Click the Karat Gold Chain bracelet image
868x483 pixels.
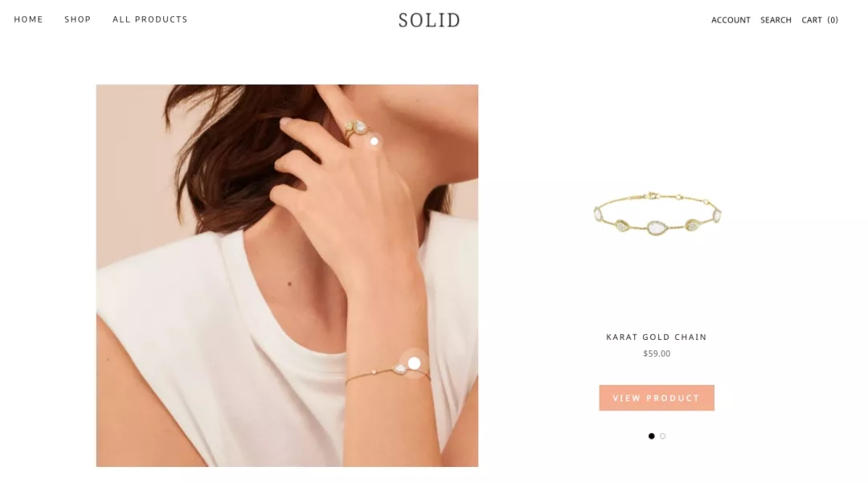pos(657,214)
